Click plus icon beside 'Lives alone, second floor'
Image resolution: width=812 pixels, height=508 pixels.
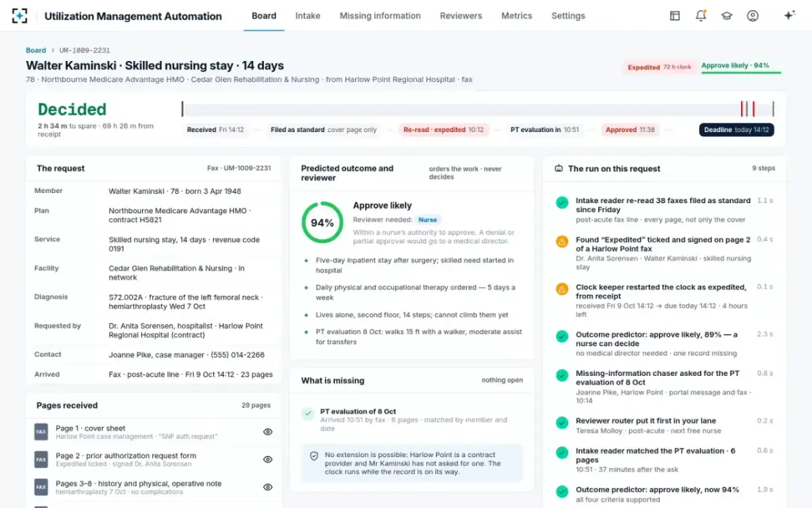[306, 315]
